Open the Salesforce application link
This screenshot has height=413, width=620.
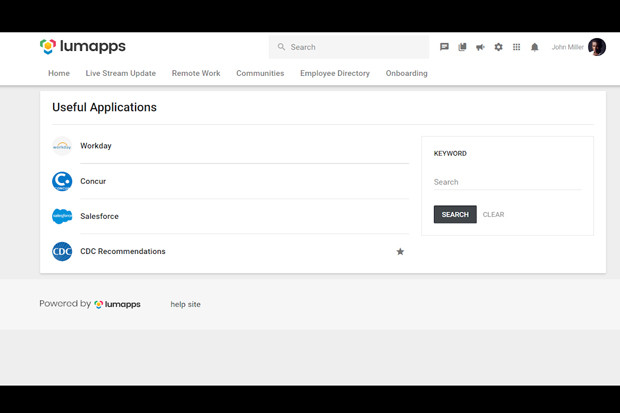tap(99, 216)
